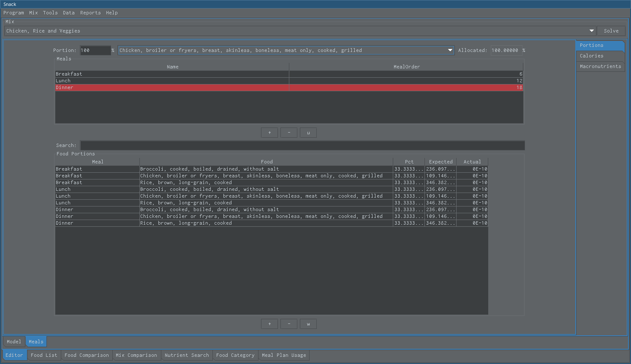Screen dimensions: 631x364
Task: Switch to the Macronutrients side tab
Action: [x=600, y=66]
